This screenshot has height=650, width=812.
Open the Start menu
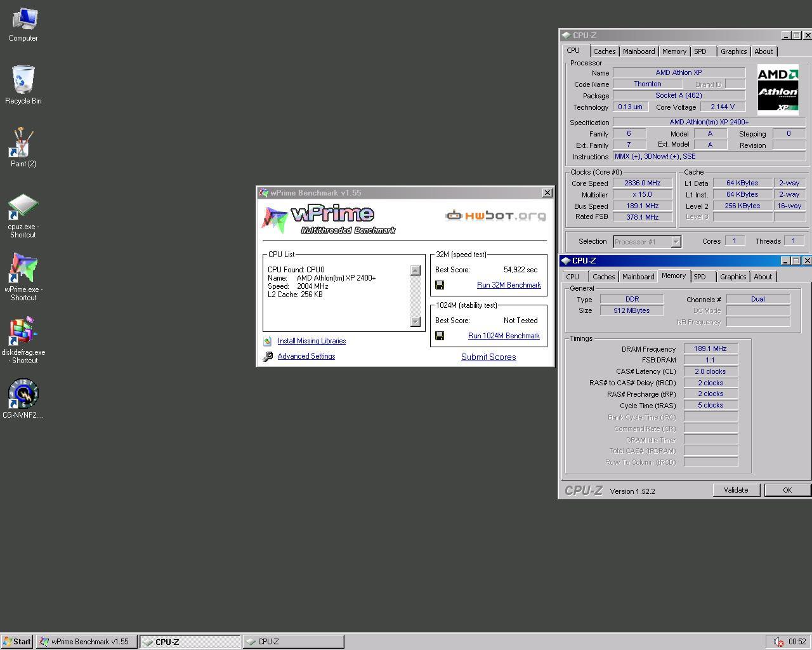coord(17,642)
